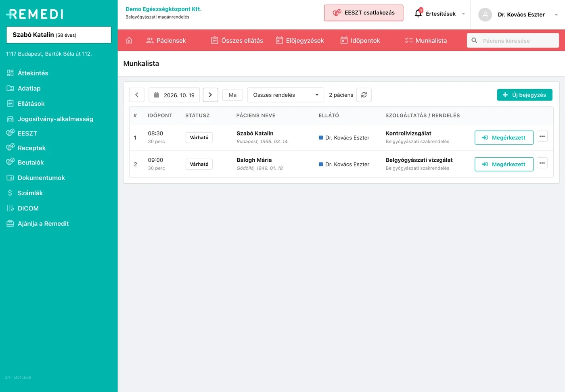Image resolution: width=565 pixels, height=392 pixels.
Task: Expand the Értesítések dropdown arrow
Action: coord(463,14)
